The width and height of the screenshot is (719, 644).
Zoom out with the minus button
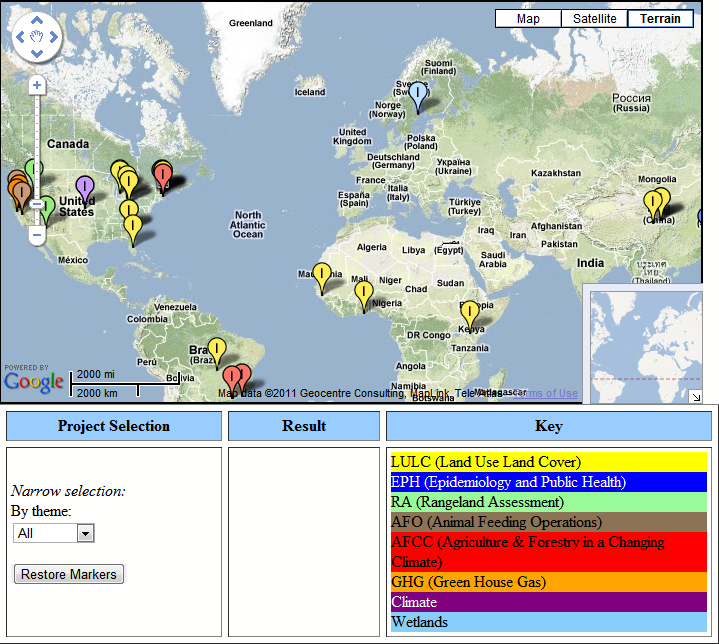pyautogui.click(x=37, y=235)
